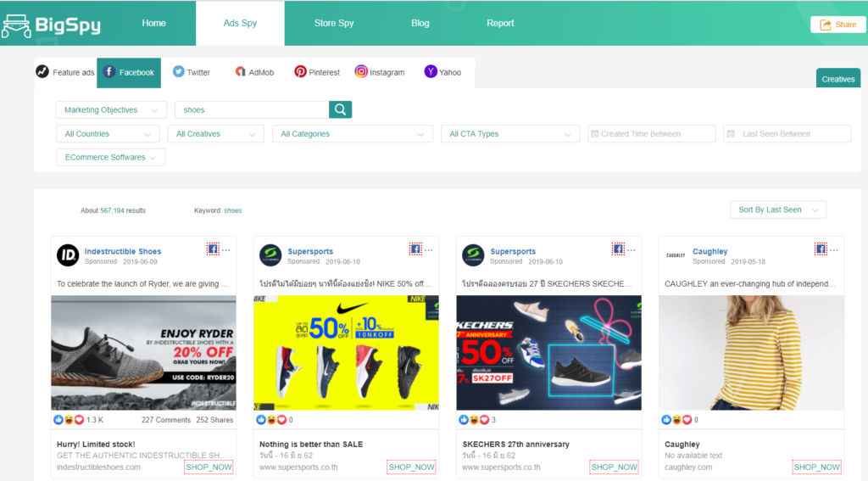
Task: Switch to AdMob ads
Action: (x=254, y=72)
